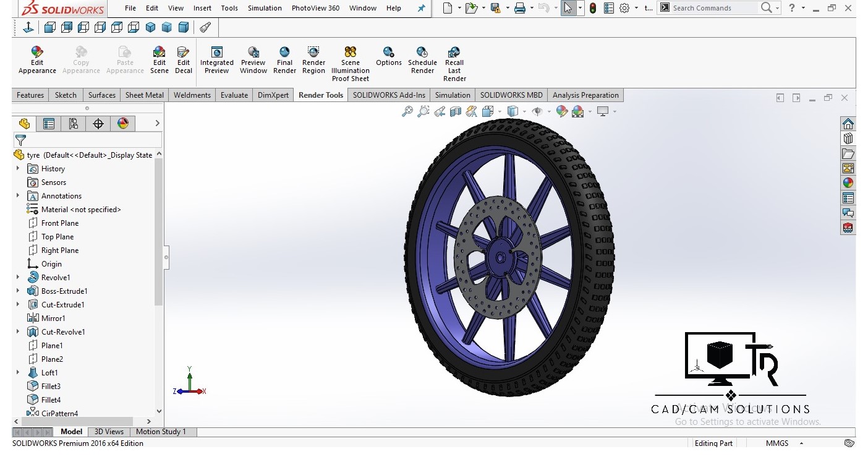Open the Appearances color ball in the task pane

[848, 182]
